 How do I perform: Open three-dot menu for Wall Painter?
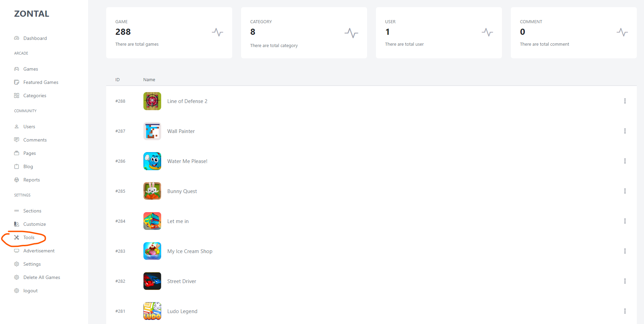(625, 131)
